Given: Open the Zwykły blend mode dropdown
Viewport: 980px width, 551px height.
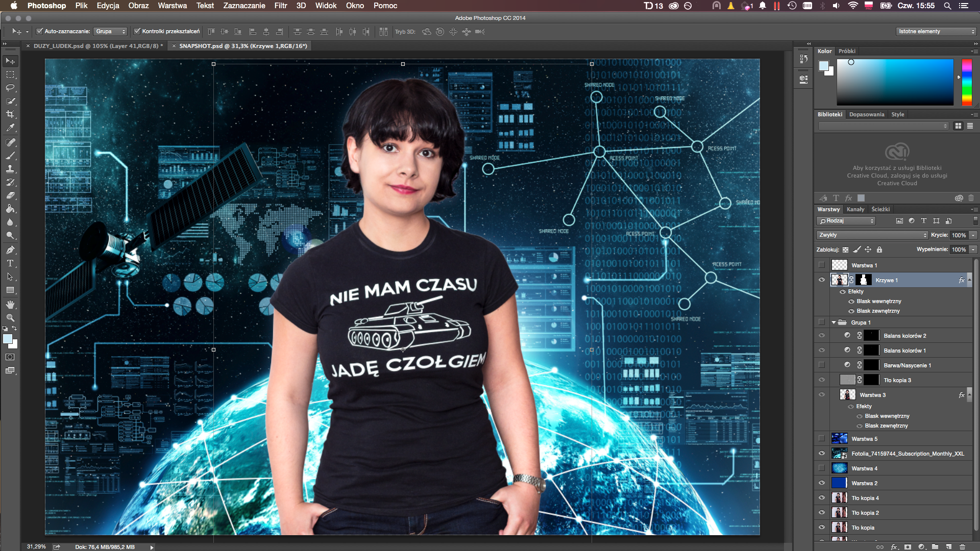Looking at the screenshot, I should (872, 235).
